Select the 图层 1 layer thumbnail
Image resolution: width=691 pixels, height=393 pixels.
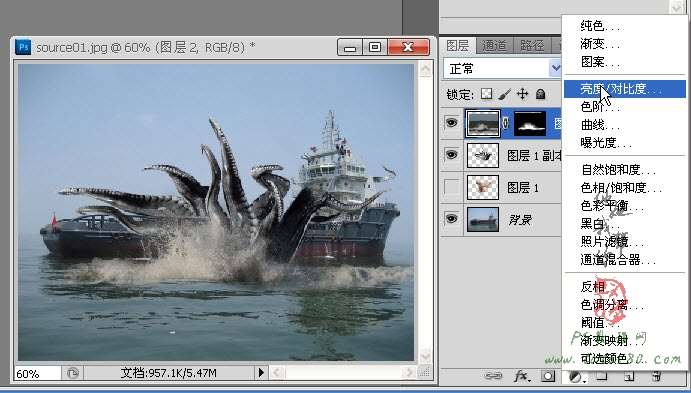[483, 187]
